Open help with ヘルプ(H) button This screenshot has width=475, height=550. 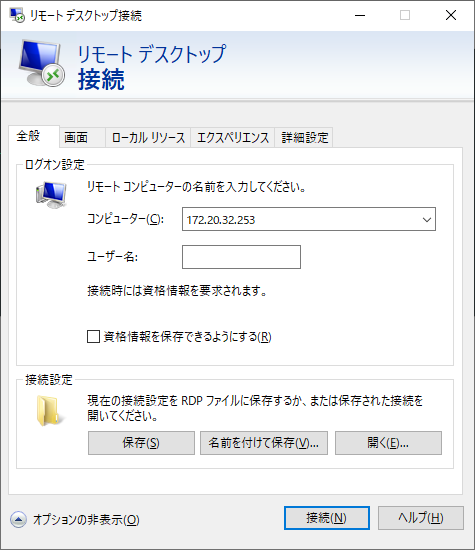pyautogui.click(x=421, y=518)
